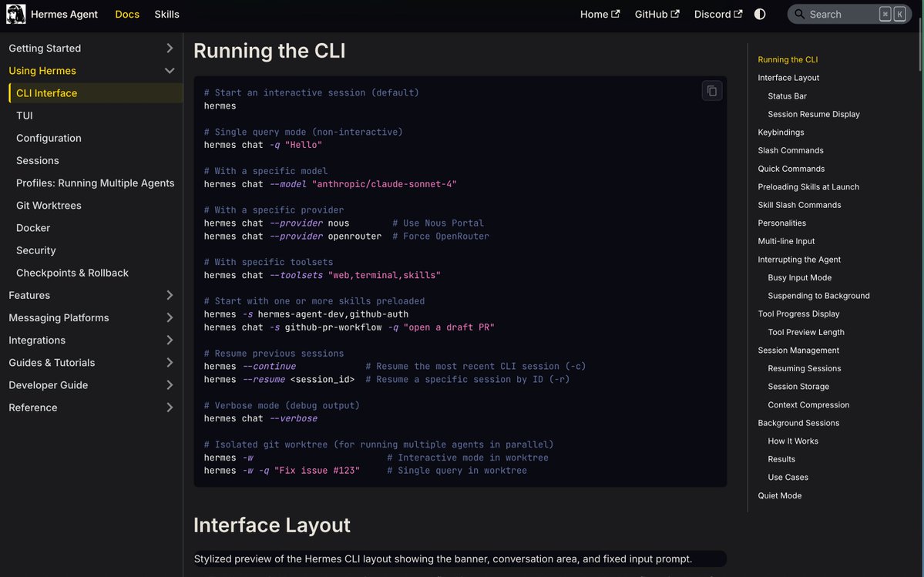
Task: Open the GitHub external link
Action: click(657, 14)
